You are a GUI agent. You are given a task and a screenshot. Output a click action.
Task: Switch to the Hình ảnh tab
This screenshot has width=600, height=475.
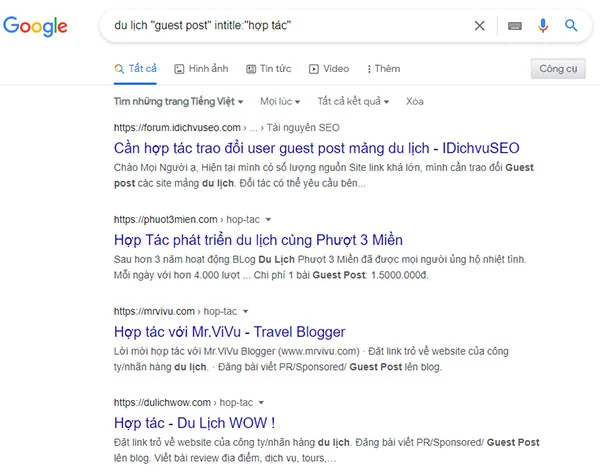(201, 69)
